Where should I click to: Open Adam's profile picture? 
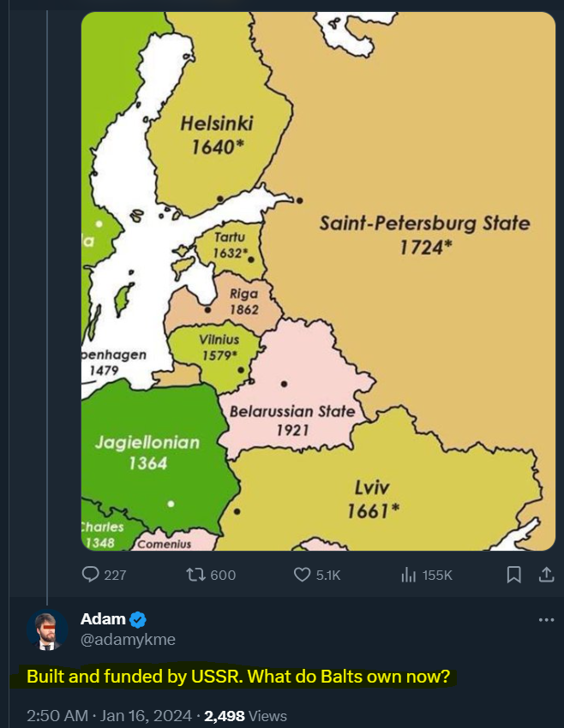(46, 630)
